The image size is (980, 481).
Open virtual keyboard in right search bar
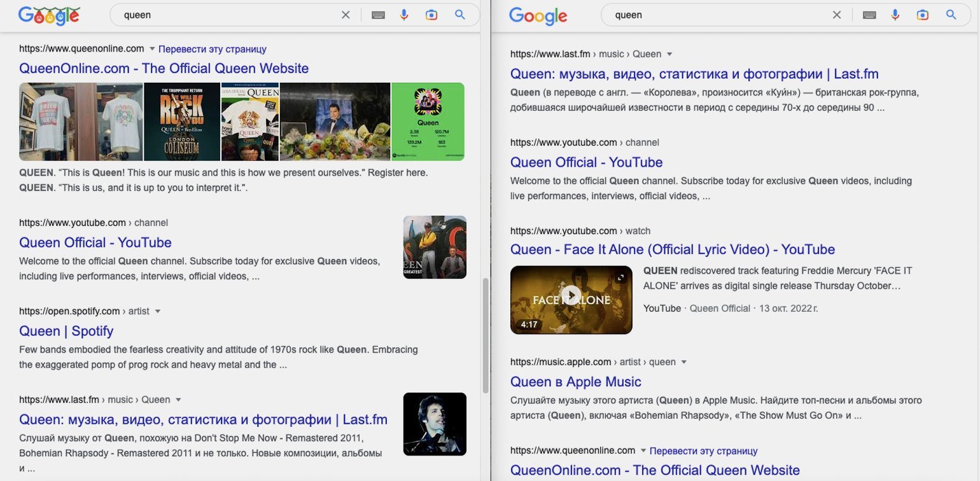869,15
